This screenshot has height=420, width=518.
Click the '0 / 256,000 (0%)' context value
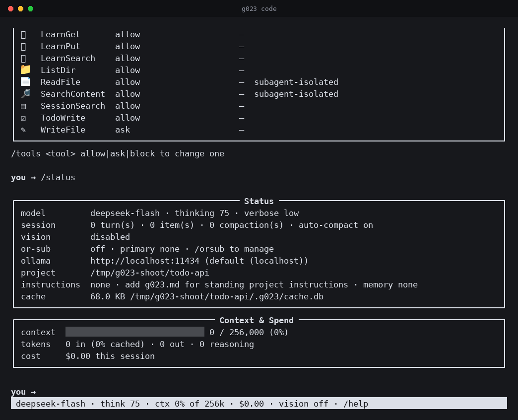point(249,332)
